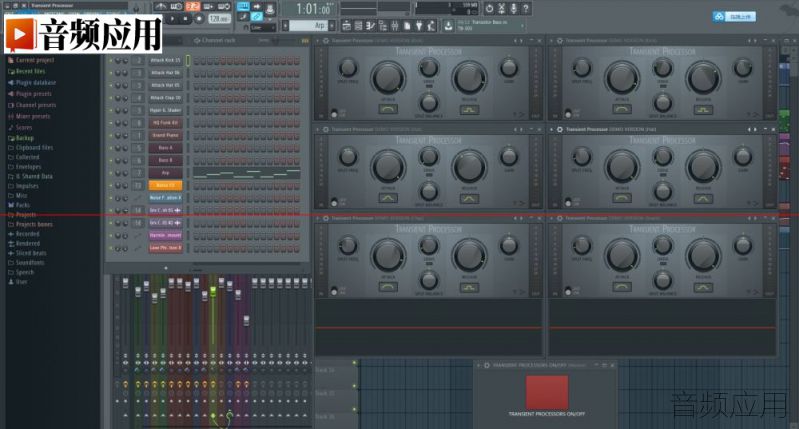Screen dimensions: 799x429
Task: Click the Arp channel piano roll preview
Action: point(247,173)
